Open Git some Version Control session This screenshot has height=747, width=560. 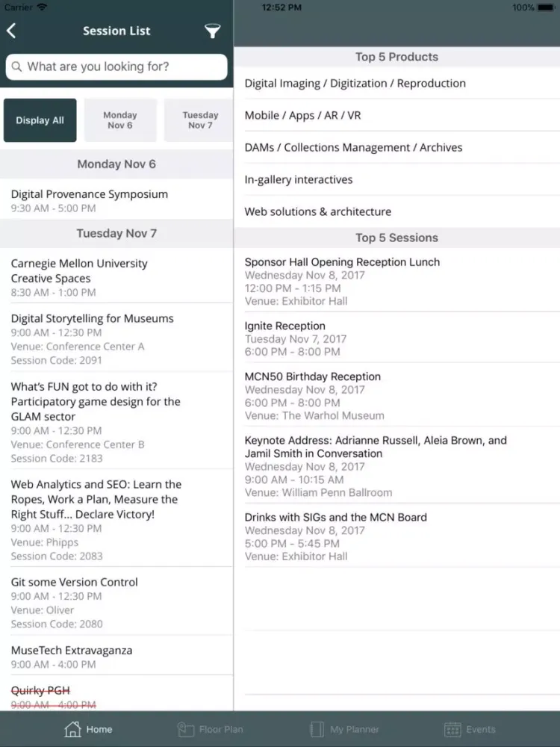point(116,601)
